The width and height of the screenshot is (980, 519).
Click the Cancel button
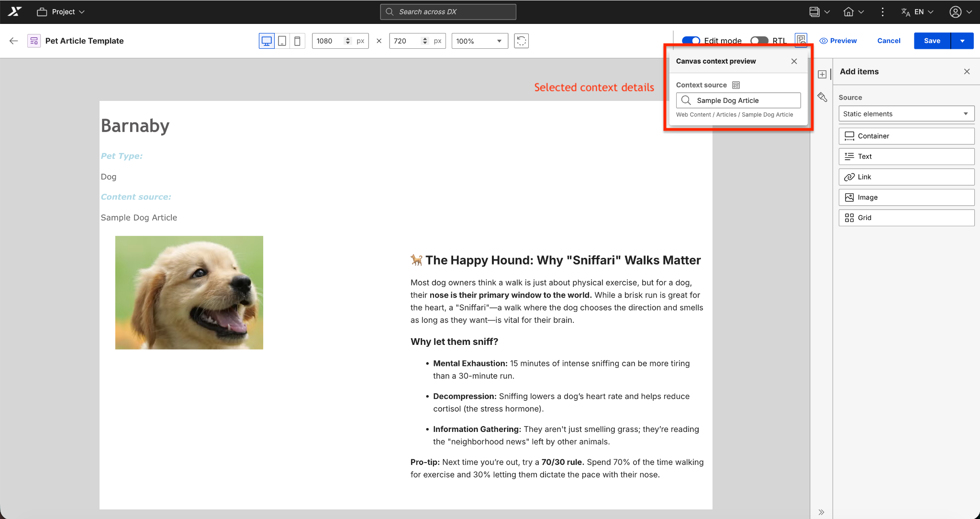pyautogui.click(x=889, y=41)
